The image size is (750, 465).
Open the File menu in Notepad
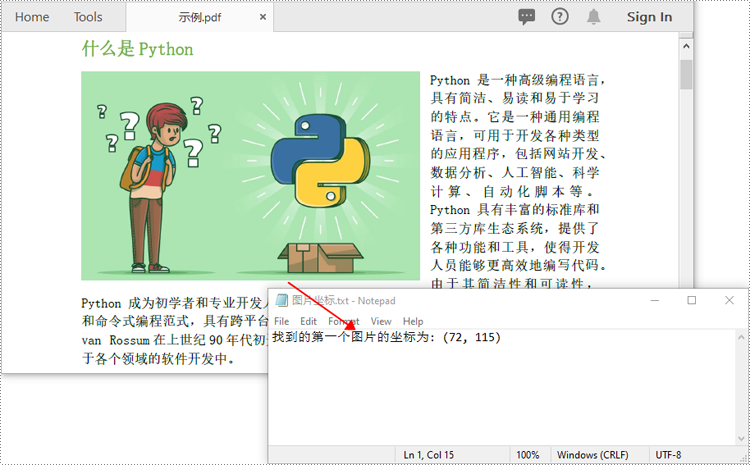(281, 321)
